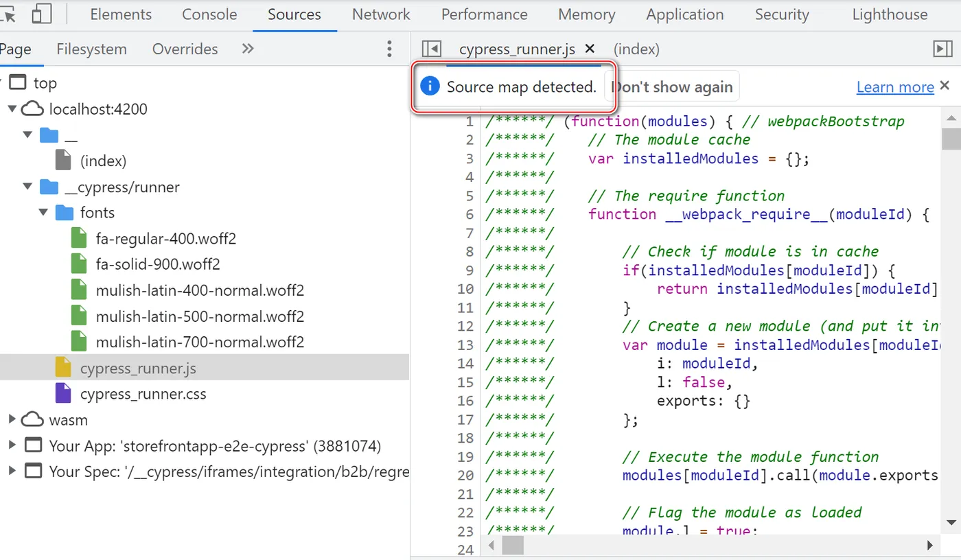The image size is (961, 560).
Task: Open the Memory tab
Action: (x=586, y=14)
